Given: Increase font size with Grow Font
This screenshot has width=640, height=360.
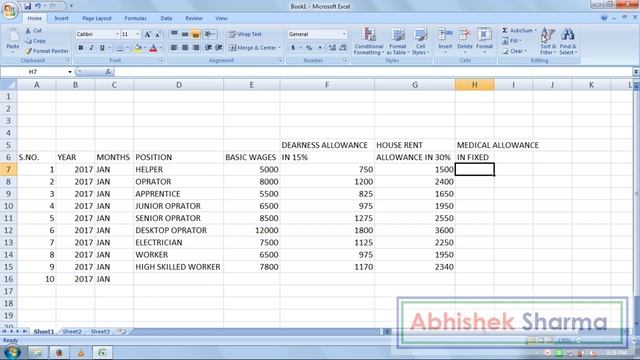Looking at the screenshot, I should pyautogui.click(x=147, y=34).
